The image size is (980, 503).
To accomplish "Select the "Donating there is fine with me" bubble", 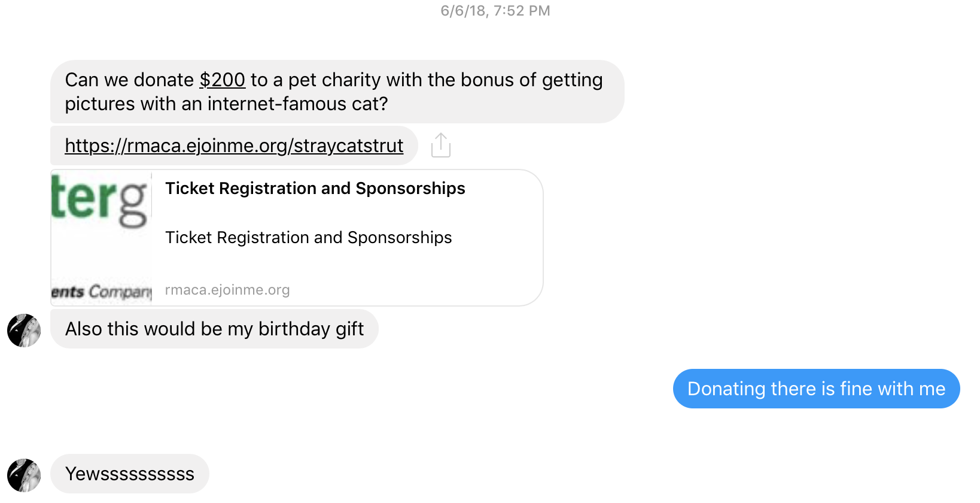I will click(816, 389).
